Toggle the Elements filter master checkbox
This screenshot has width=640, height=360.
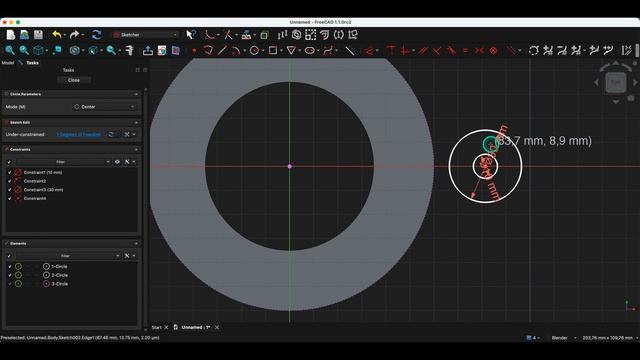tap(9, 256)
